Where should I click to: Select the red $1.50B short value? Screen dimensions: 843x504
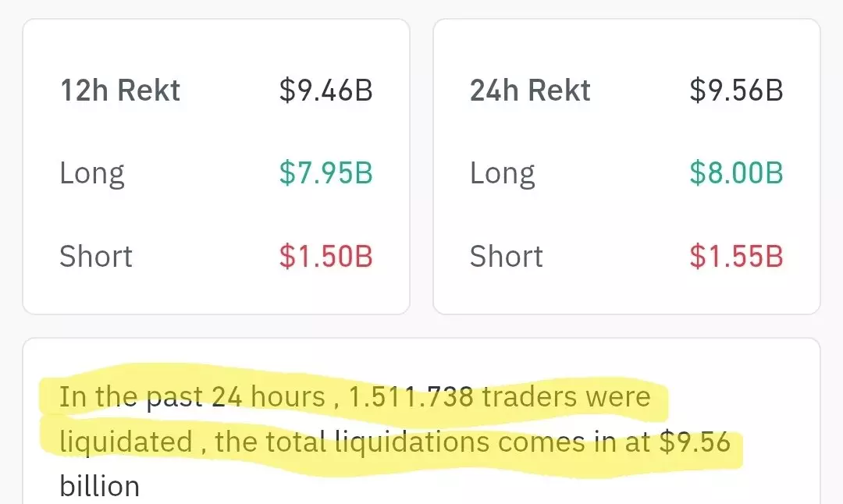[325, 256]
